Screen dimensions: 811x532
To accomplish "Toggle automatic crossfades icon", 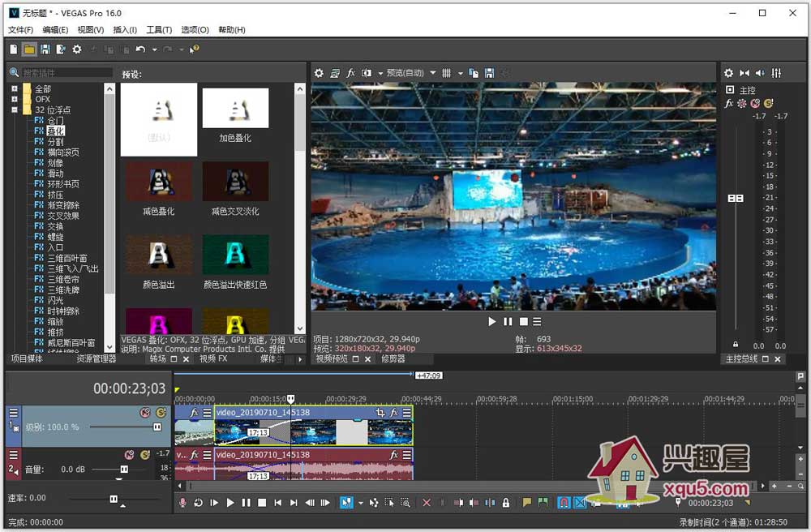I will (581, 502).
